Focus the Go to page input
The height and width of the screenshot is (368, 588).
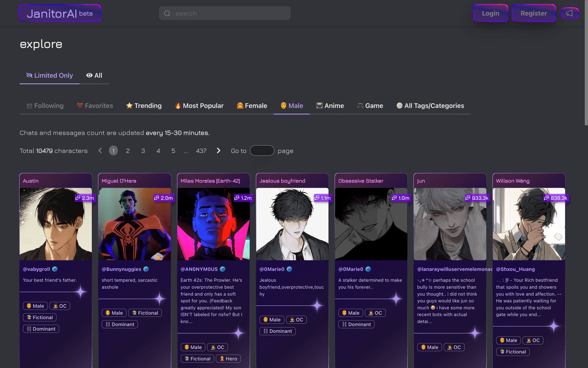(x=262, y=151)
